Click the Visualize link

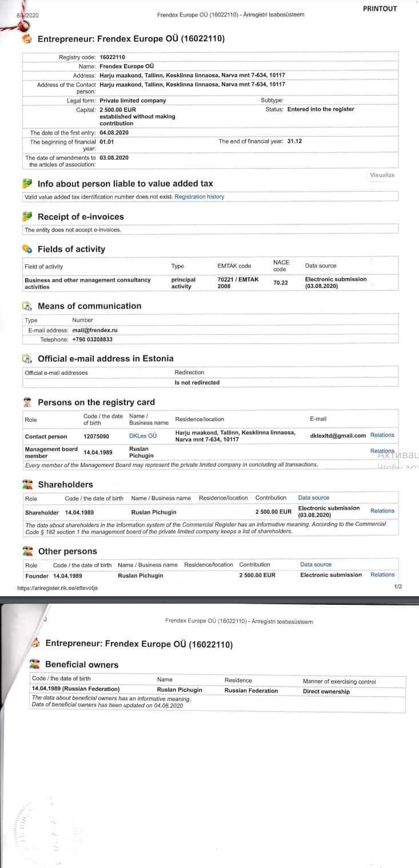[382, 175]
